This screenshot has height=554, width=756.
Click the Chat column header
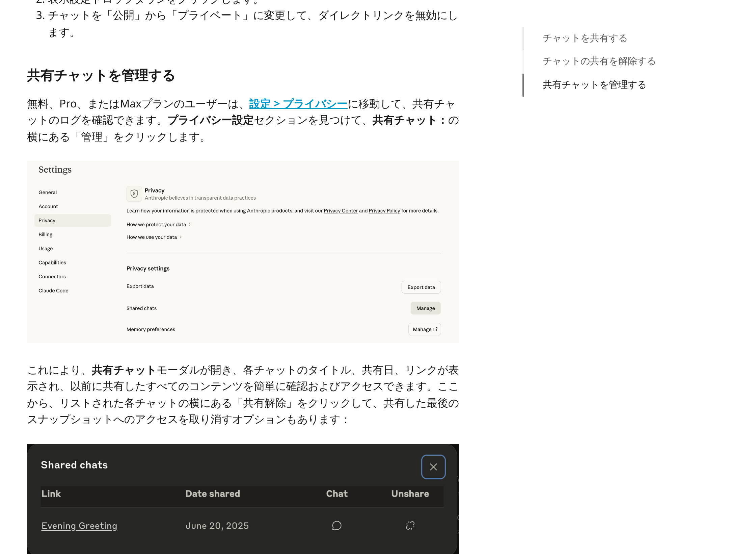337,494
